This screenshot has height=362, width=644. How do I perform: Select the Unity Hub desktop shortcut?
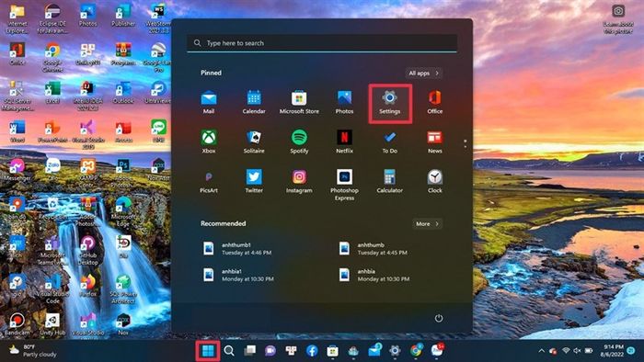[x=52, y=324]
